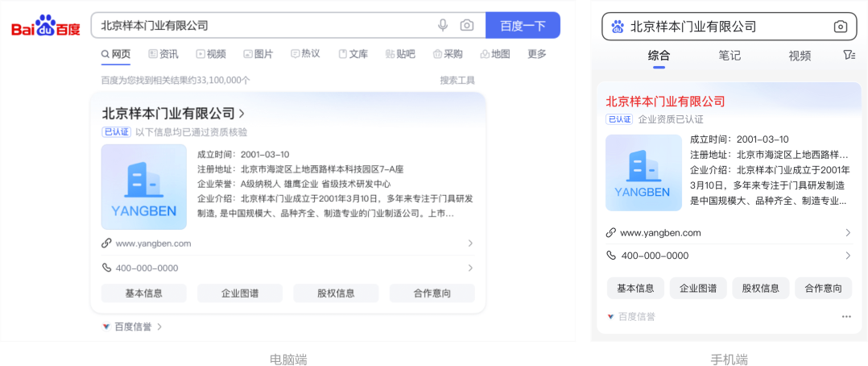Viewport: 868px width, 366px height.
Task: Click the desktop camera image search icon
Action: click(467, 26)
